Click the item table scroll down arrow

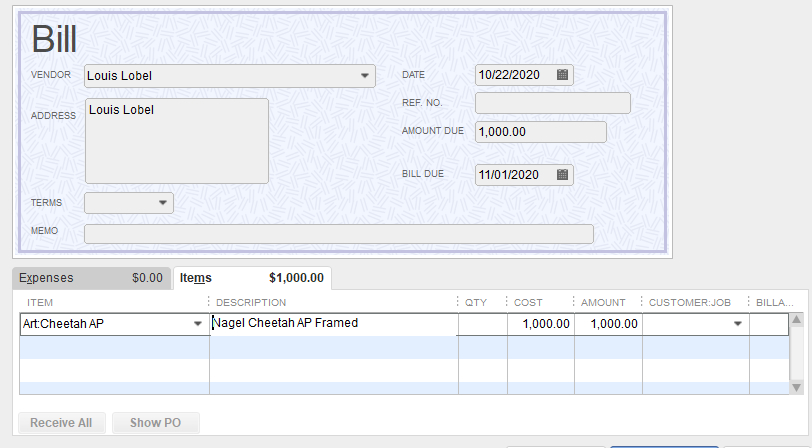click(796, 387)
